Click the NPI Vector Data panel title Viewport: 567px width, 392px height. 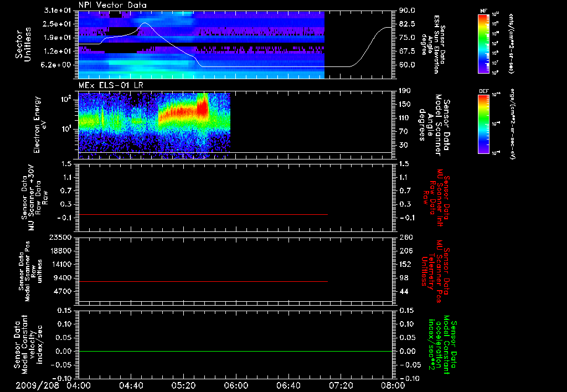coord(112,5)
